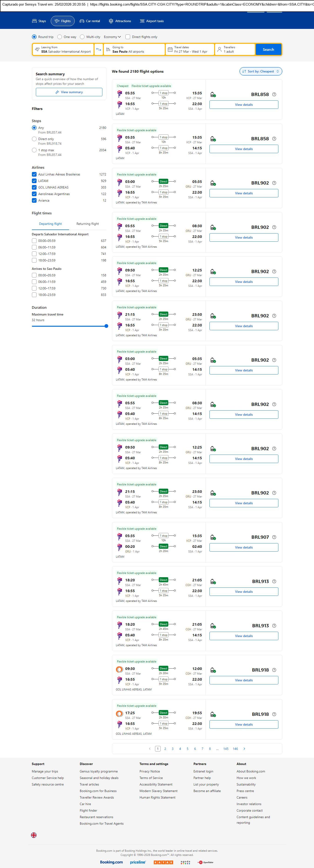This screenshot has height=868, width=314.
Task: Click the calendar icon in Travel dates
Action: click(170, 50)
